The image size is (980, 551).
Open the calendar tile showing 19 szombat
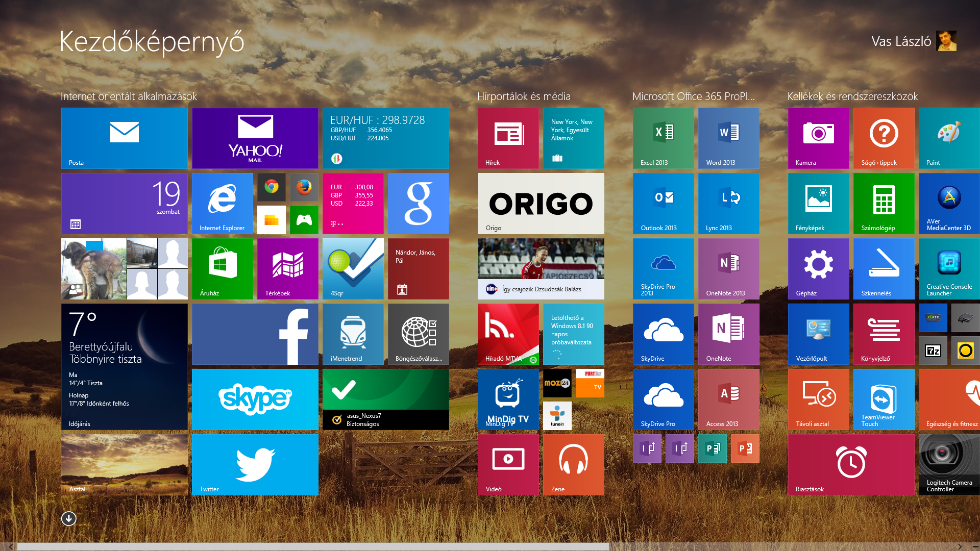click(124, 204)
